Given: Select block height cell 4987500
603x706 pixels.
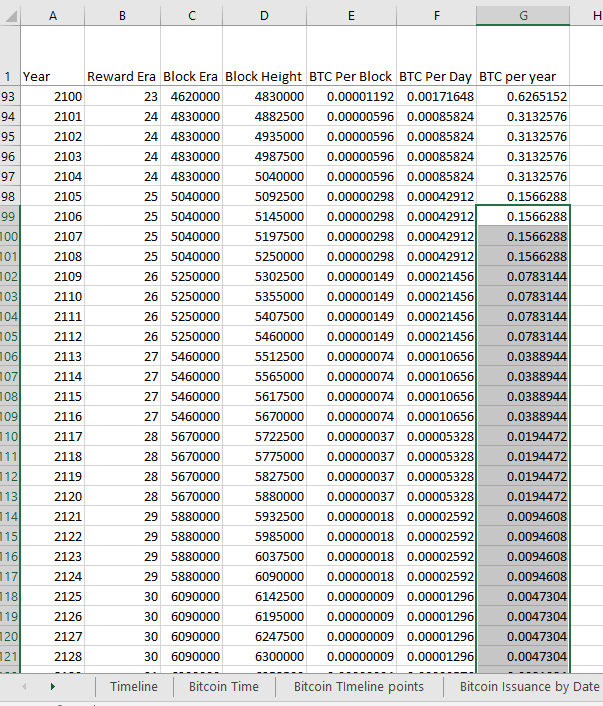Looking at the screenshot, I should tap(264, 157).
